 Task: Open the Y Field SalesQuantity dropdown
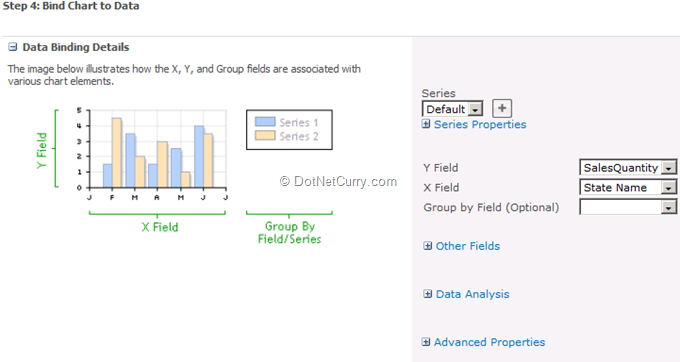(x=628, y=167)
